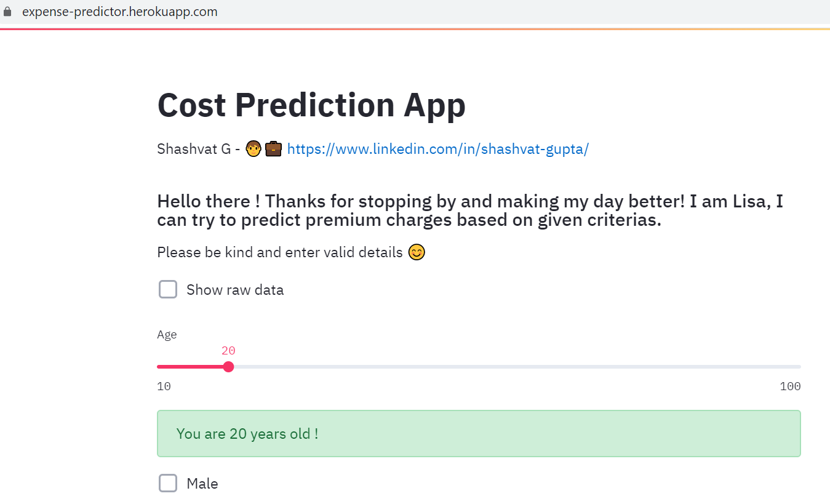Check the Male checkbox
Viewport: 830px width, 504px height.
coord(167,483)
